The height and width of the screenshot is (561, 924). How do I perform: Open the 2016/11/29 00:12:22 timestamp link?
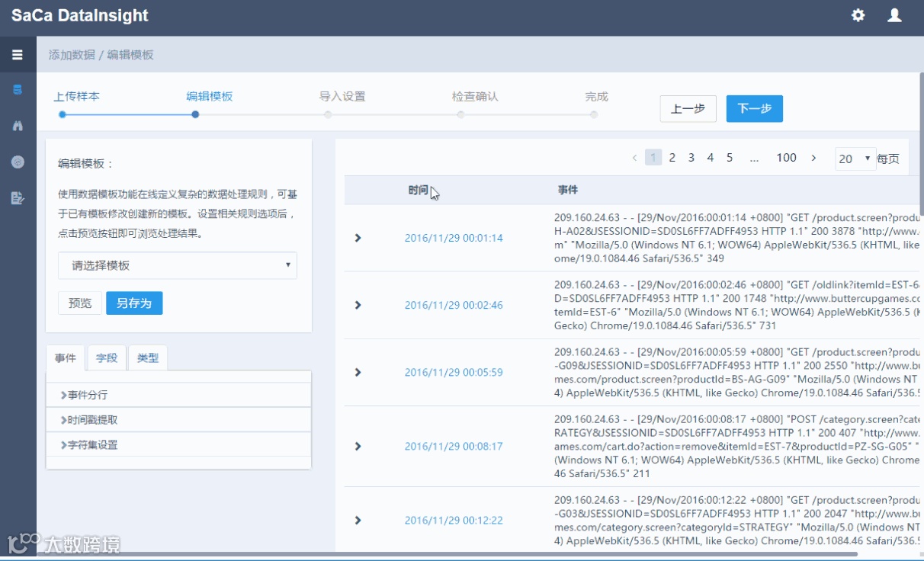click(454, 520)
